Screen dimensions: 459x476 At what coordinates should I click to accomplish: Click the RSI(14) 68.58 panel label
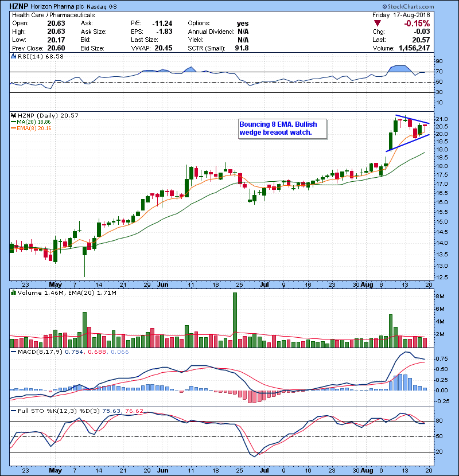click(x=40, y=56)
